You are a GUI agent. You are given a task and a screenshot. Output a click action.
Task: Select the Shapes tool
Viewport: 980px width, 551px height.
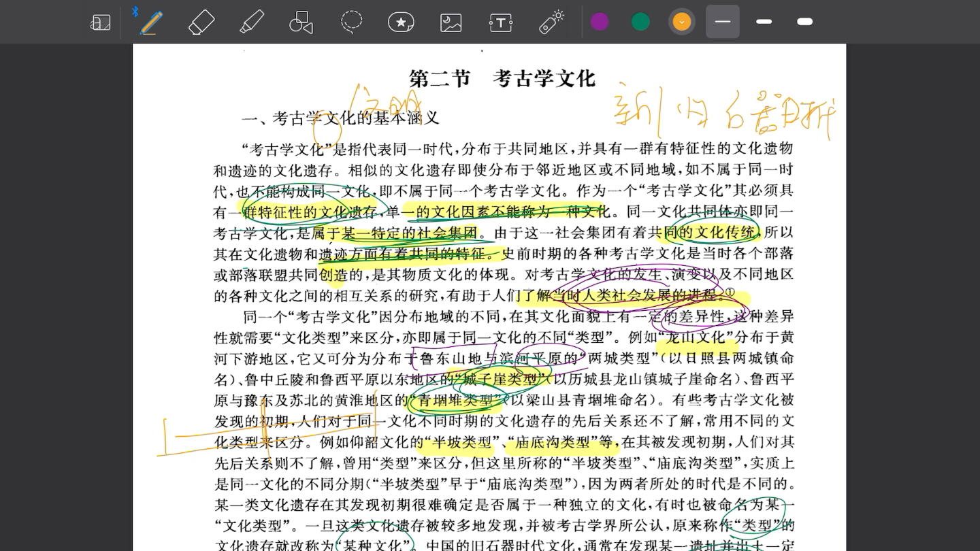301,22
